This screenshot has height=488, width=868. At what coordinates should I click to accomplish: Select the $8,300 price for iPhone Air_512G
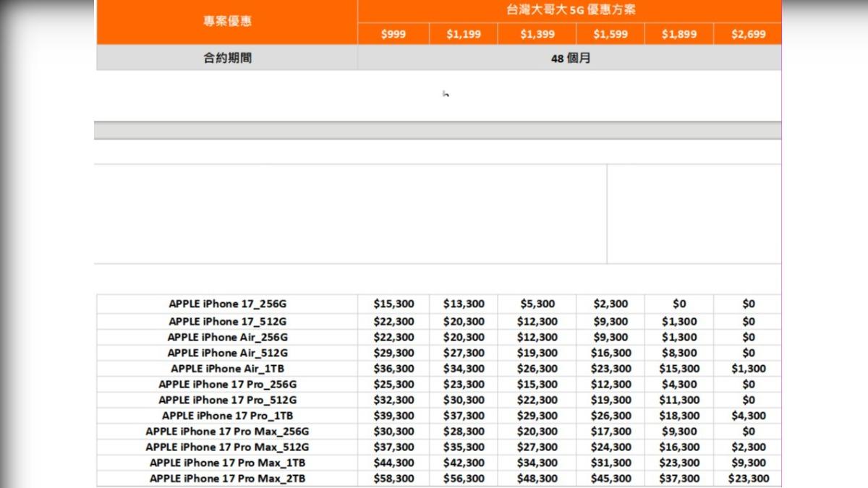point(679,353)
